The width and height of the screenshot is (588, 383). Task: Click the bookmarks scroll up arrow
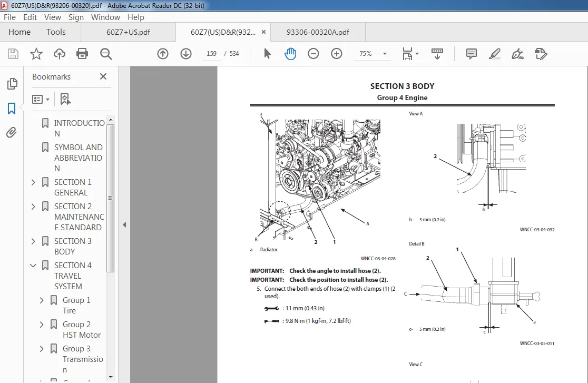[111, 120]
